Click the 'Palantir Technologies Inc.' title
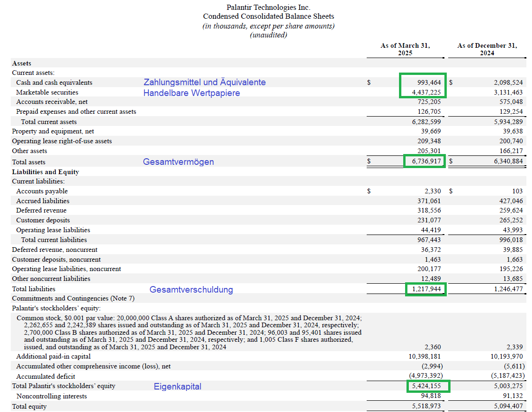The width and height of the screenshot is (532, 412). [x=268, y=7]
